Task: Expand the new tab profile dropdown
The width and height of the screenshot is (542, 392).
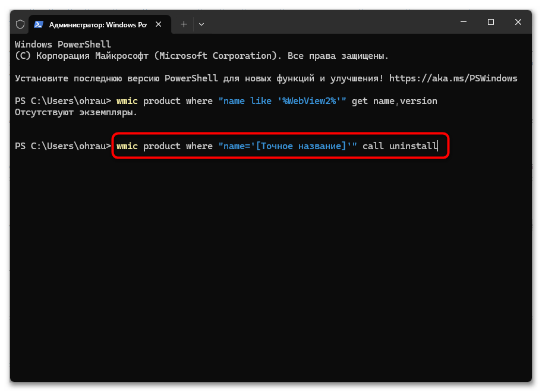Action: coord(201,24)
